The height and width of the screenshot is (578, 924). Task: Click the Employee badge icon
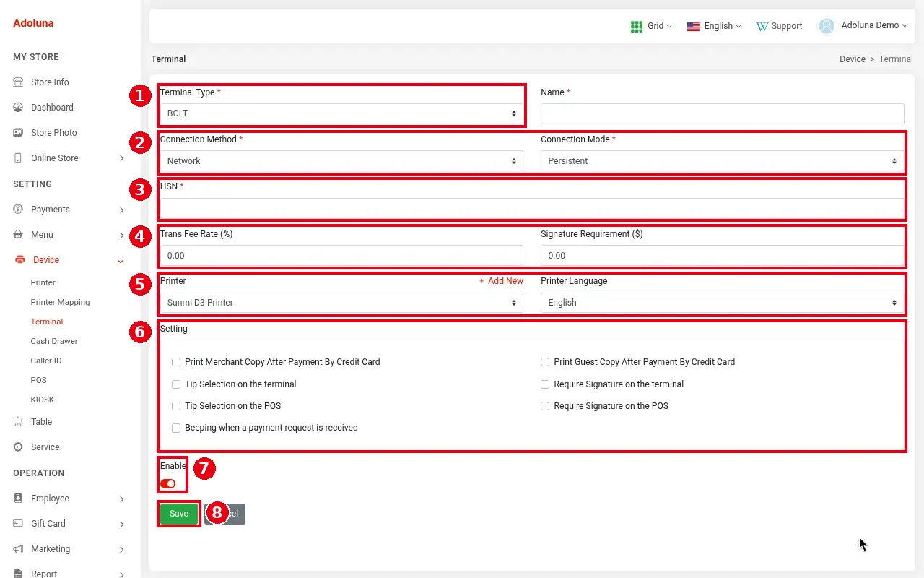click(18, 499)
